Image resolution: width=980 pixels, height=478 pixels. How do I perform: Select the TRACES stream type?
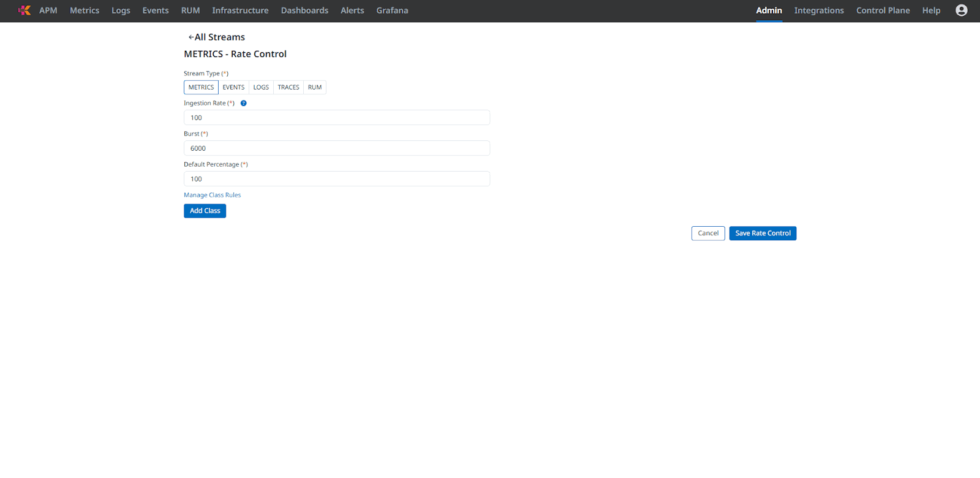[288, 88]
